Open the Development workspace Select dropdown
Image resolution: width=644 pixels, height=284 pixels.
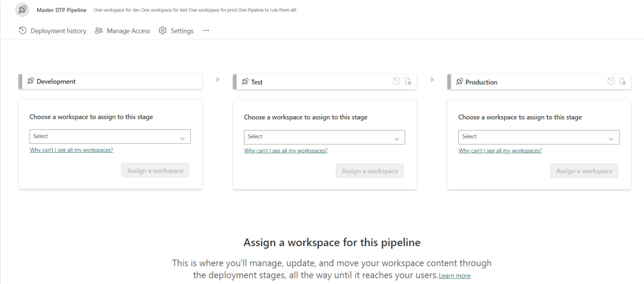point(110,137)
